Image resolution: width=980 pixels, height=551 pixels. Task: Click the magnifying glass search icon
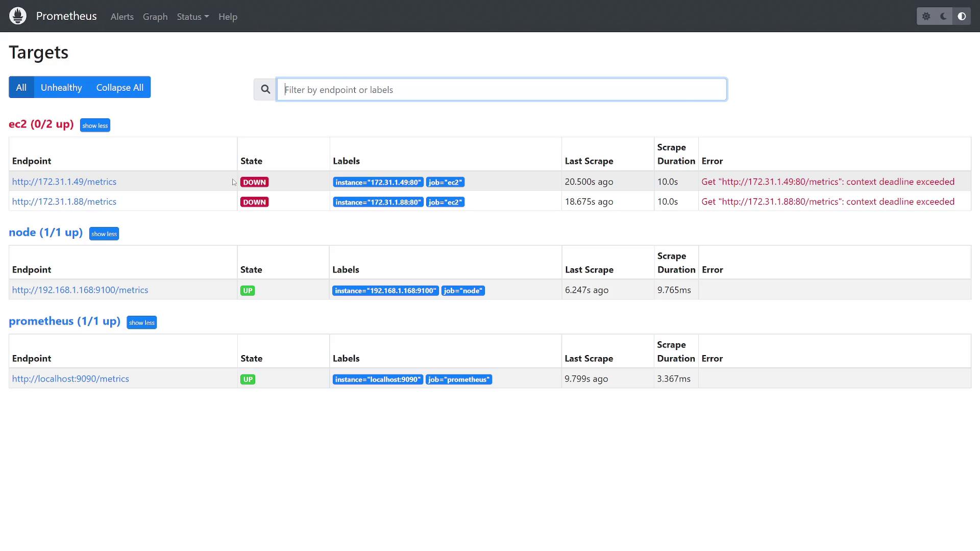(265, 90)
